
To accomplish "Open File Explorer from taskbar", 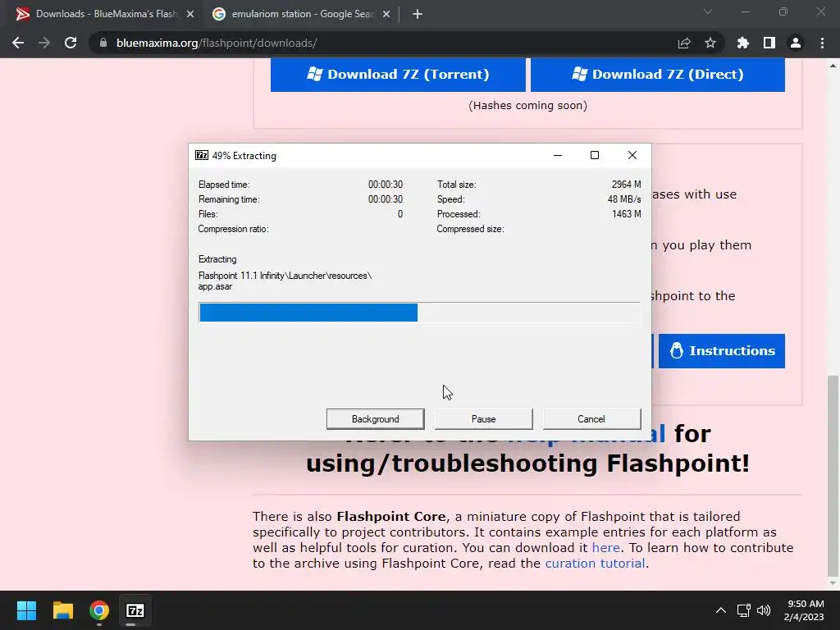I will (62, 610).
